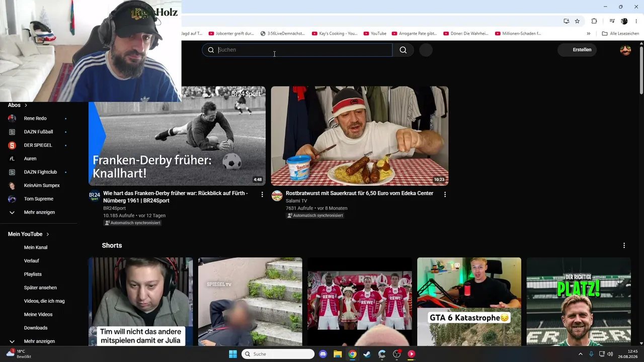Open the Kay's Cooking bookmark
The width and height of the screenshot is (644, 362).
335,34
